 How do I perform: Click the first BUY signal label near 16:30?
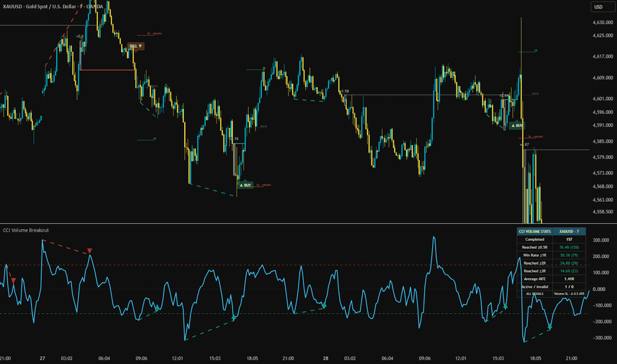pos(245,185)
